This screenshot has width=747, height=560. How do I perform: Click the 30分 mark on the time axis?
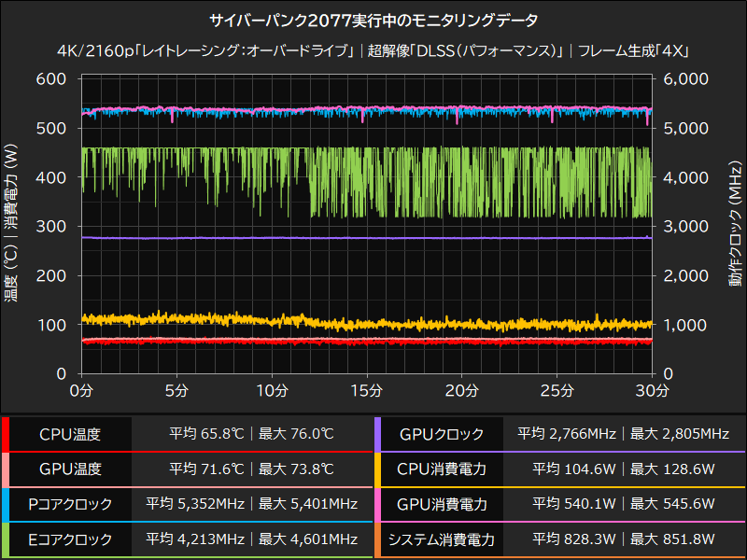(x=652, y=388)
